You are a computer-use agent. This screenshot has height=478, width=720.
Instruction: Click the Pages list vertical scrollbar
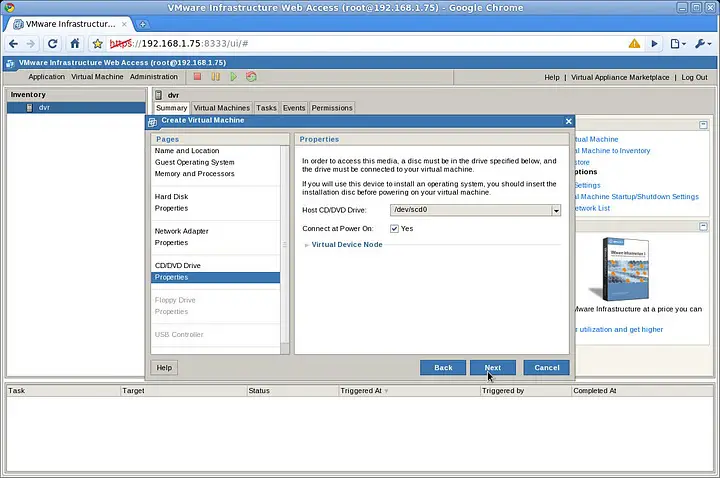[x=285, y=245]
